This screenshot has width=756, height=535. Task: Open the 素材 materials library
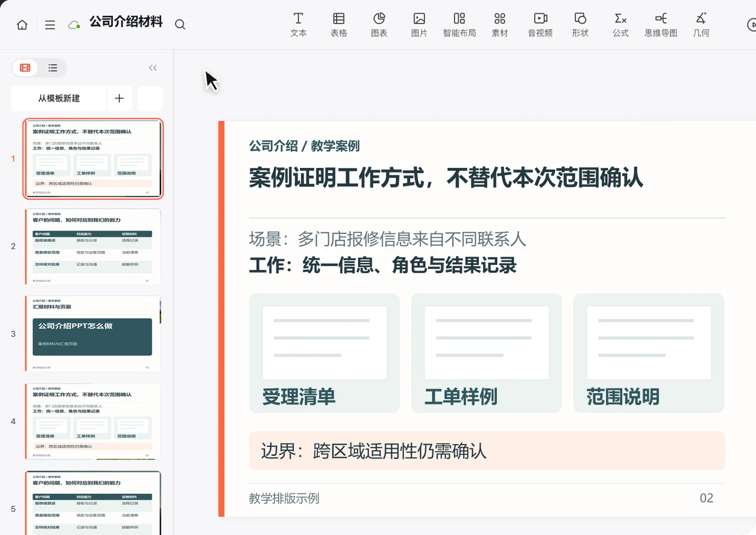coord(500,25)
